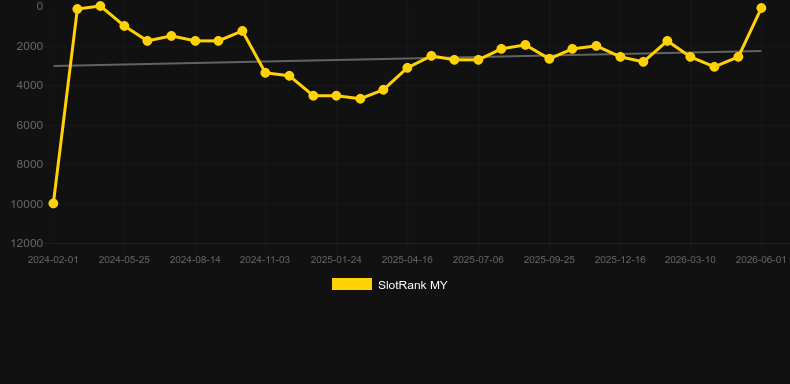Image resolution: width=790 pixels, height=384 pixels.
Task: Click the 2024-02-01 x-axis label
Action: click(x=53, y=260)
